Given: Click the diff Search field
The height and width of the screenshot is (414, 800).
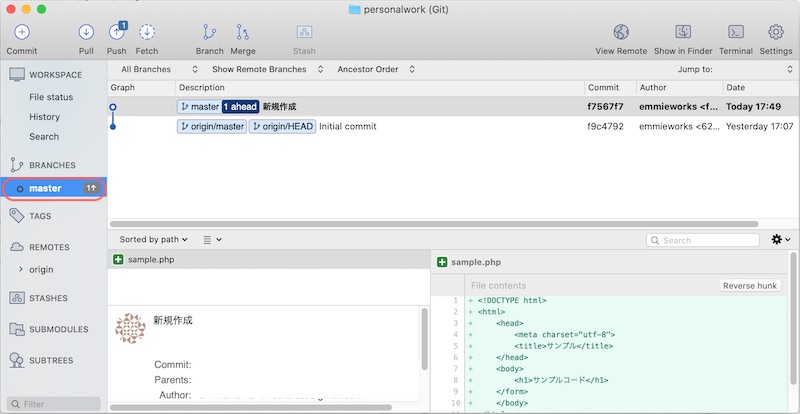Looking at the screenshot, I should coord(703,240).
